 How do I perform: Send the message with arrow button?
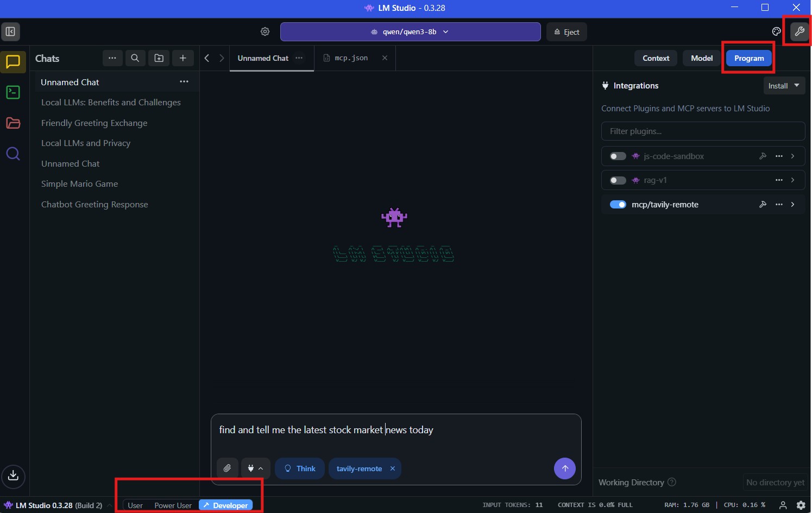pos(565,468)
